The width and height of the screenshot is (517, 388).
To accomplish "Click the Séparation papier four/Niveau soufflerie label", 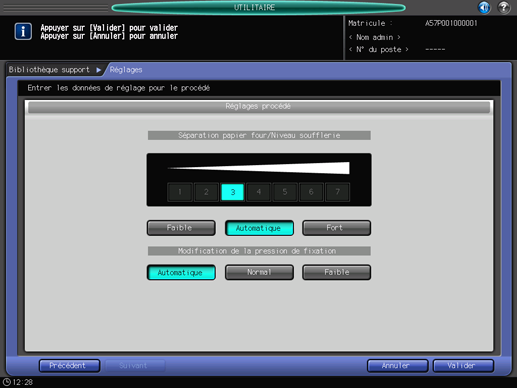I will point(259,135).
